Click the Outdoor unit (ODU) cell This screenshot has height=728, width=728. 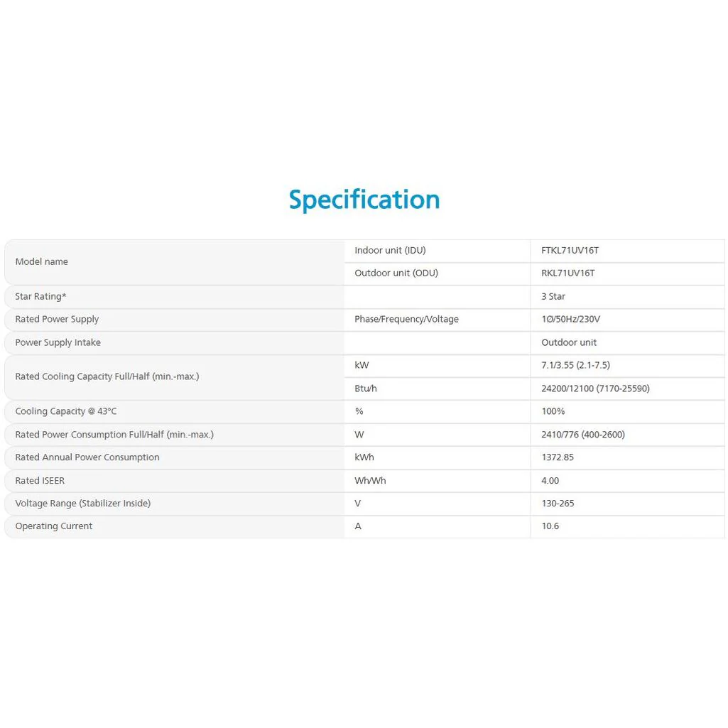pos(396,273)
